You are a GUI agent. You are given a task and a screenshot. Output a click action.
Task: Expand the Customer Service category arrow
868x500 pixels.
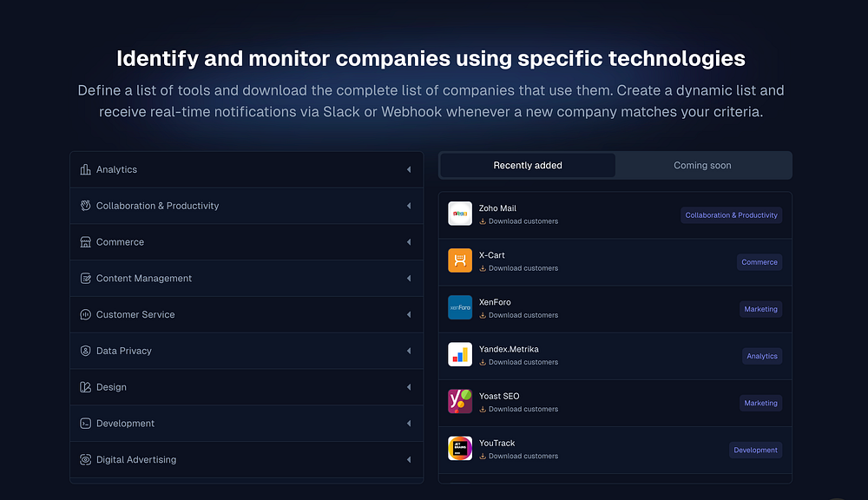click(x=409, y=314)
